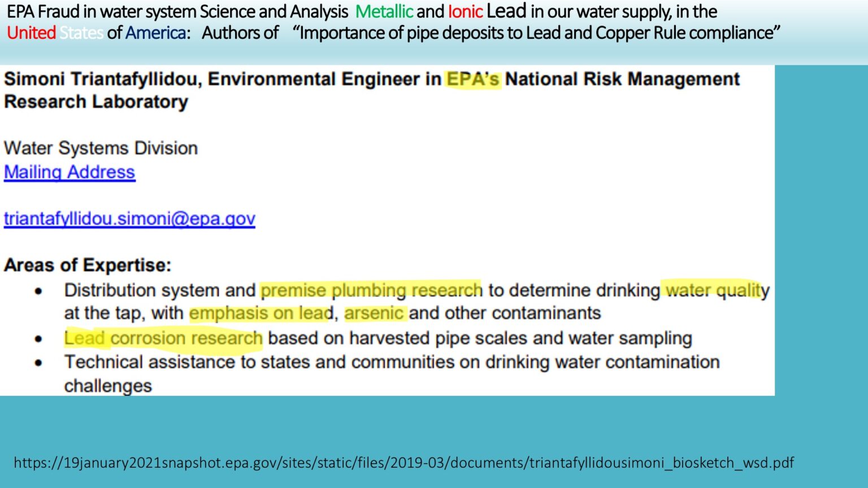Screen dimensions: 868x488
Task: Click the "Areas of Expertise:" heading
Action: pos(88,265)
